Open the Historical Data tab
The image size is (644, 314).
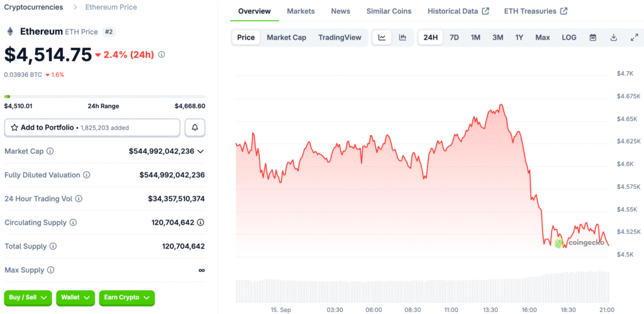click(x=458, y=11)
